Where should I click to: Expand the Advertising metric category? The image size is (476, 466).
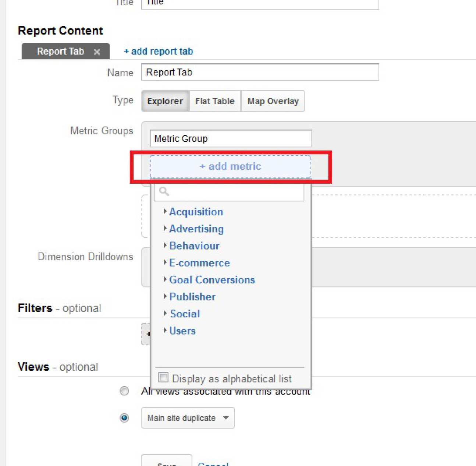(196, 229)
